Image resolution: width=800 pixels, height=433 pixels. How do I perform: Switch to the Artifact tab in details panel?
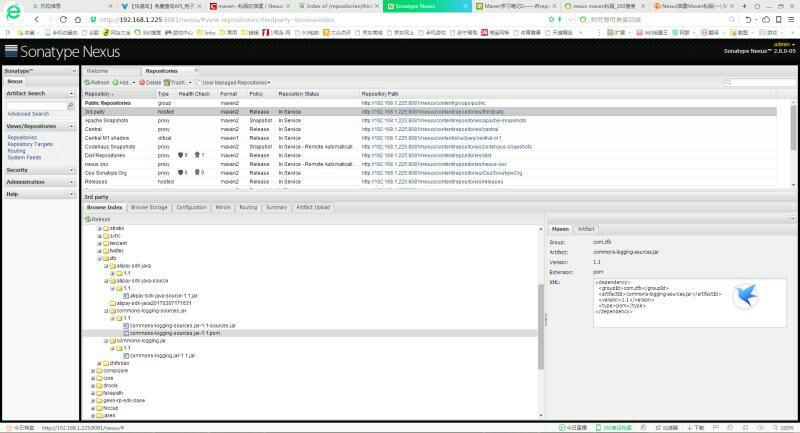coord(586,229)
